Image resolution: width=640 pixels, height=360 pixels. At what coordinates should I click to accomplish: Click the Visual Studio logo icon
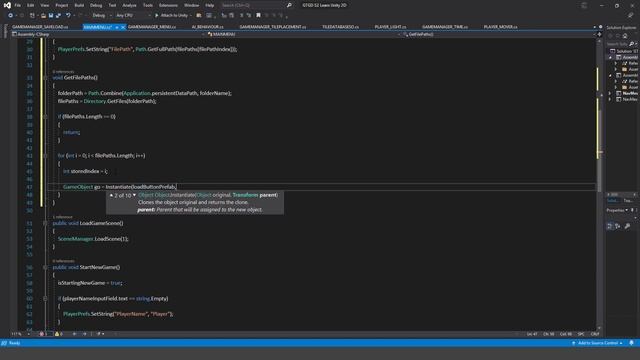(x=7, y=5)
